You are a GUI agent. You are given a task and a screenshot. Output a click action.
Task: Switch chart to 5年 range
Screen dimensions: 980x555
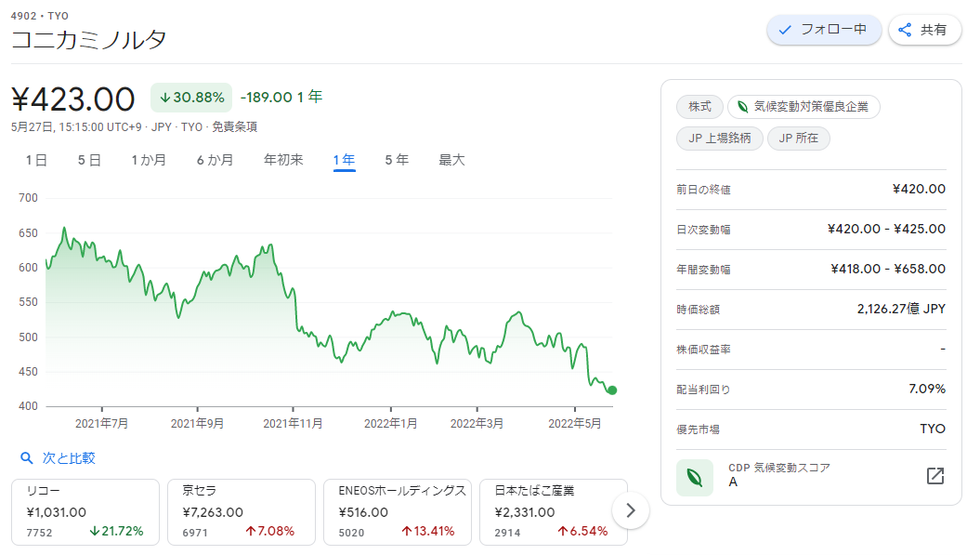click(397, 160)
